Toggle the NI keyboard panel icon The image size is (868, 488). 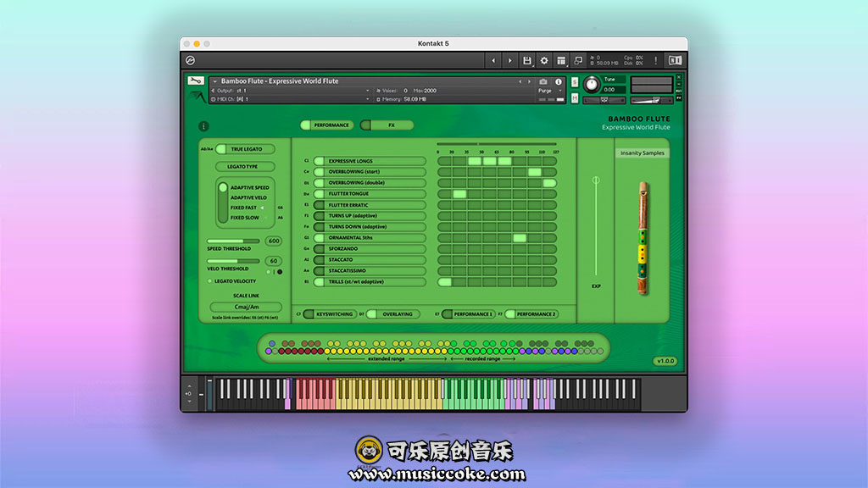tap(675, 60)
